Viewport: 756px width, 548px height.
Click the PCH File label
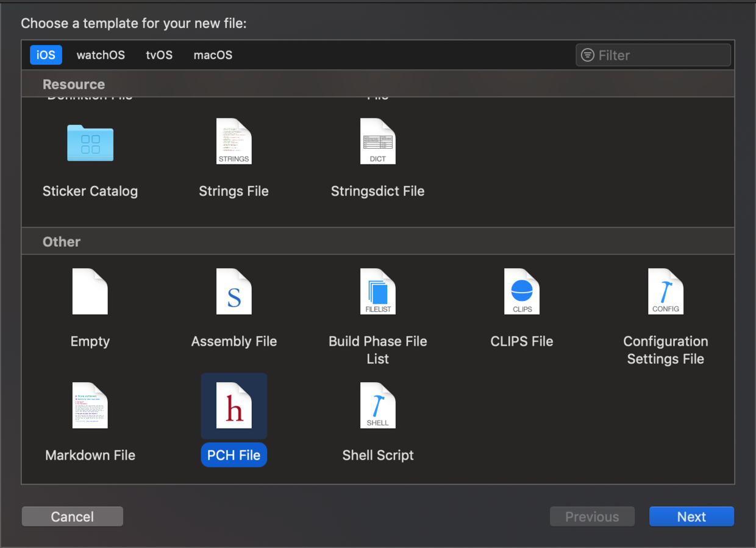point(234,455)
